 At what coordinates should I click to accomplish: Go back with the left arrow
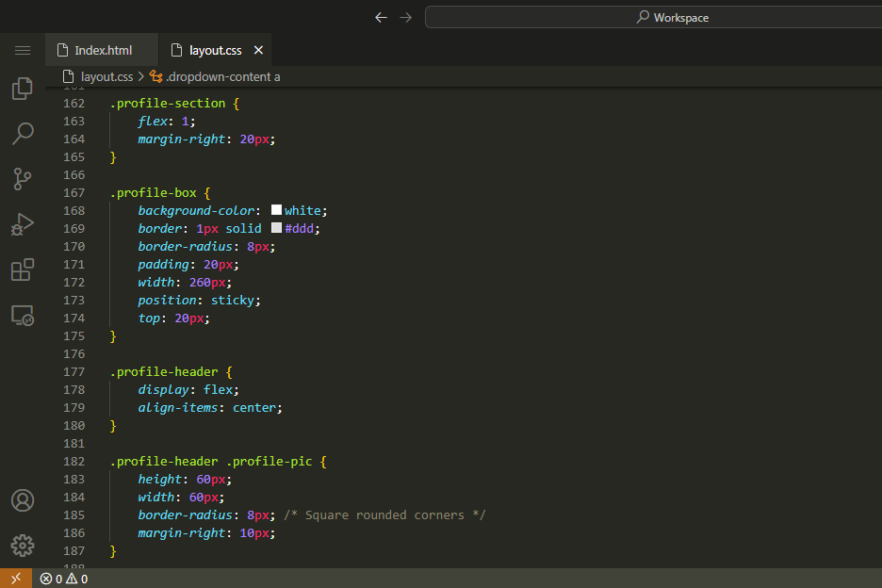click(x=381, y=18)
